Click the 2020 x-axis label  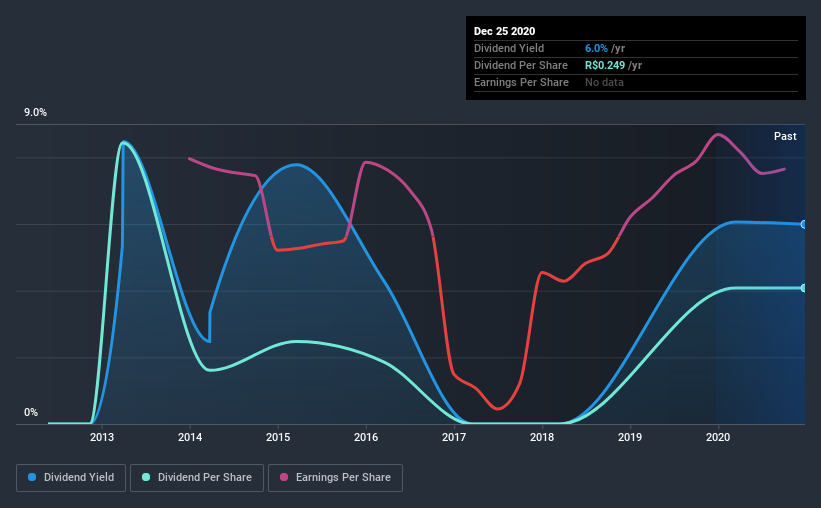717,437
